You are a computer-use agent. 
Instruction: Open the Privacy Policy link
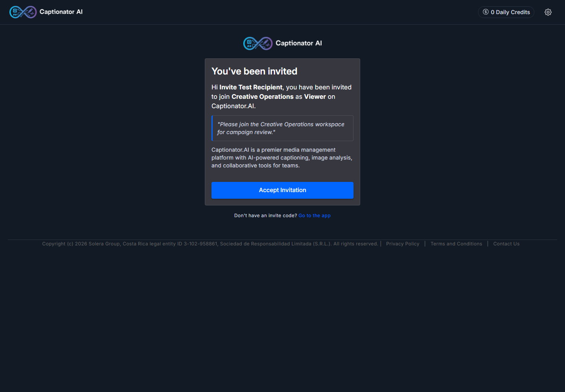click(403, 244)
